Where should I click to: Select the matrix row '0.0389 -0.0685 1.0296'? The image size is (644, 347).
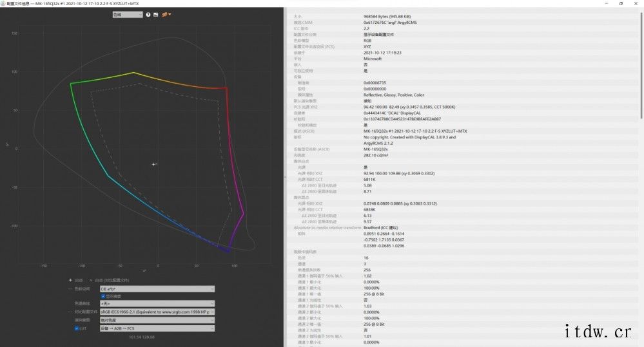[384, 246]
